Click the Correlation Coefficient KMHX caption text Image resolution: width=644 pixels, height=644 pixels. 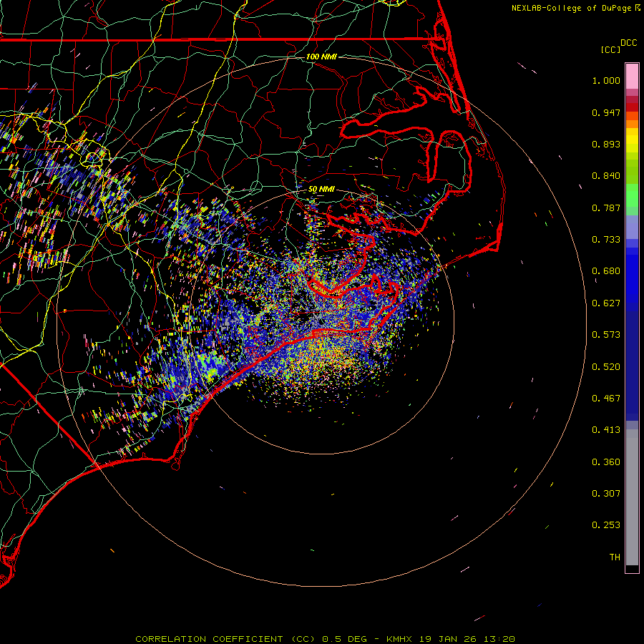tap(325, 639)
